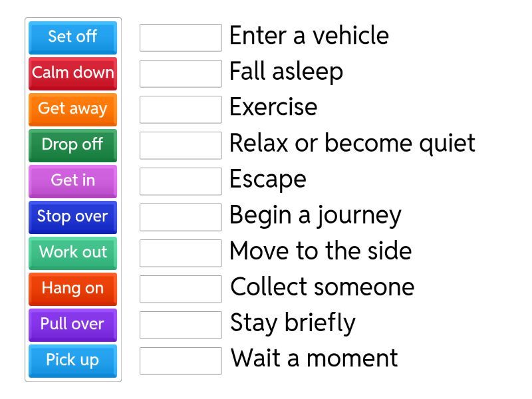This screenshot has width=532, height=399.
Task: Select the red "Calm down" tile
Action: pos(72,73)
